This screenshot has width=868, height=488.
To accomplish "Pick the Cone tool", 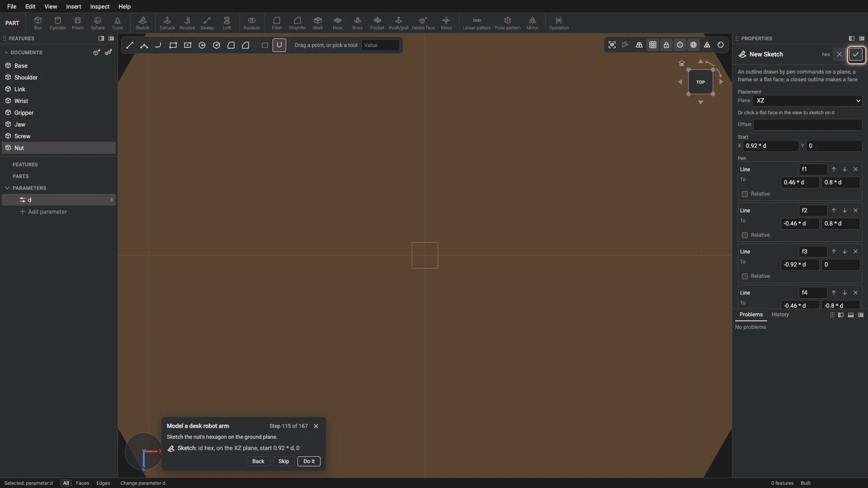I will (118, 23).
